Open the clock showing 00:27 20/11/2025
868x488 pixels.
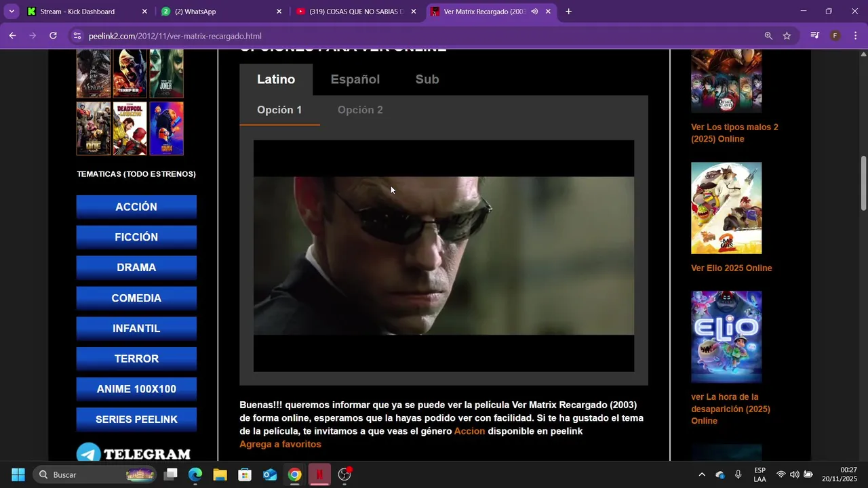(x=839, y=474)
